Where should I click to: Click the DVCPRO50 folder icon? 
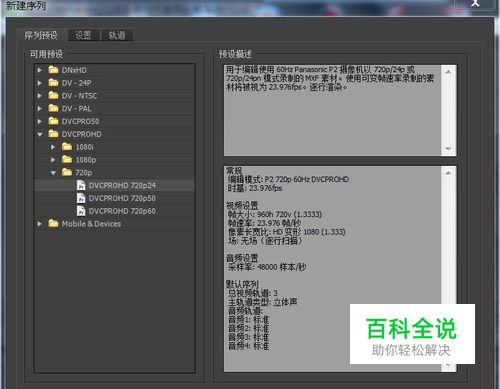coord(53,121)
